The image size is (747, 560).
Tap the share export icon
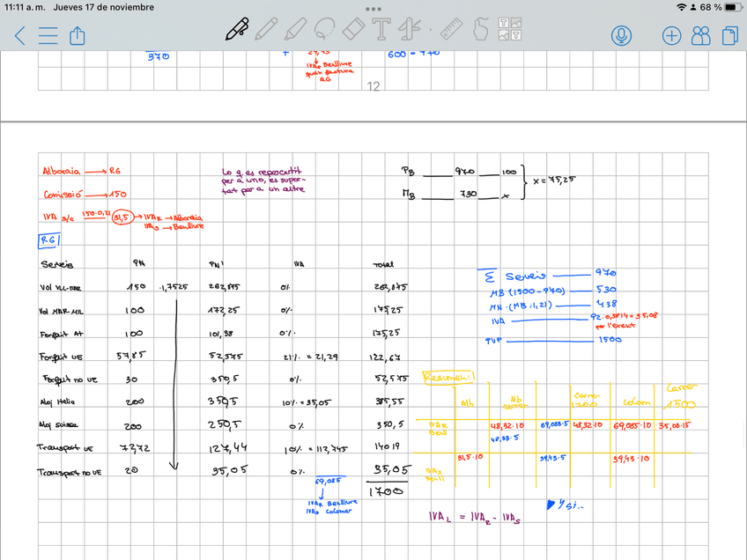[77, 35]
